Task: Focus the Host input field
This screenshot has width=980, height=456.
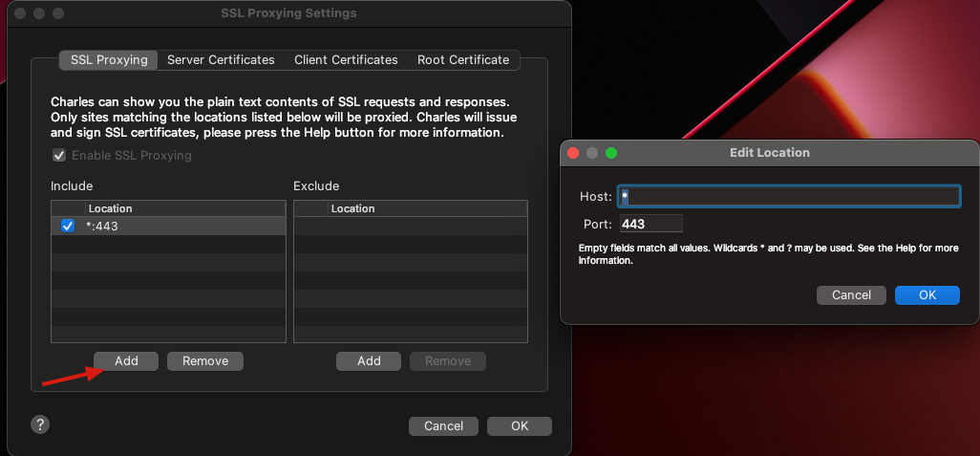Action: click(789, 196)
